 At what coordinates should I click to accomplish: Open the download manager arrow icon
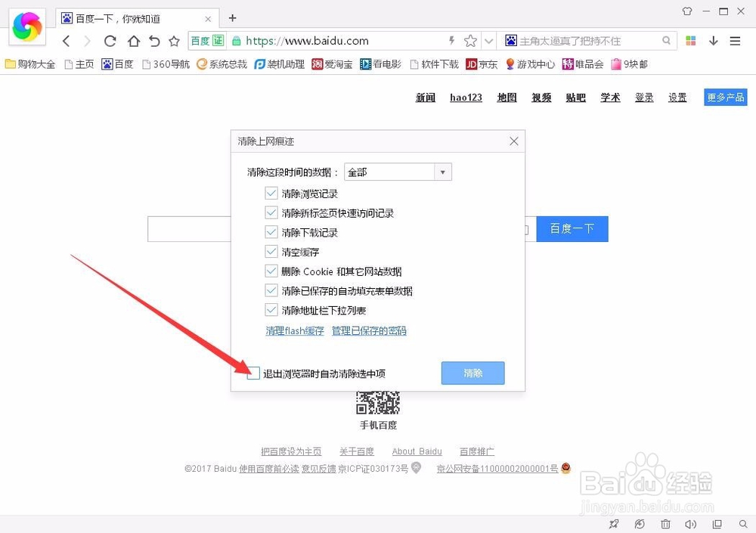pyautogui.click(x=713, y=41)
